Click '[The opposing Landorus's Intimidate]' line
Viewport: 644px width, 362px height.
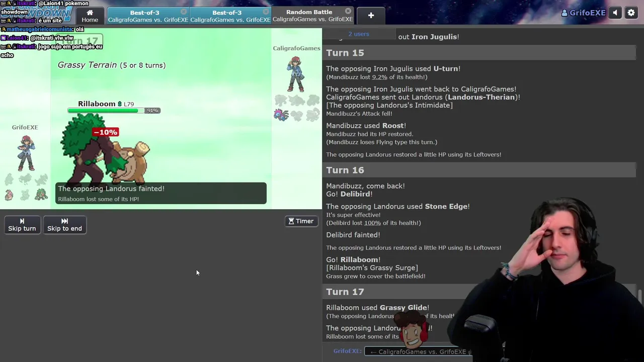[x=389, y=105]
